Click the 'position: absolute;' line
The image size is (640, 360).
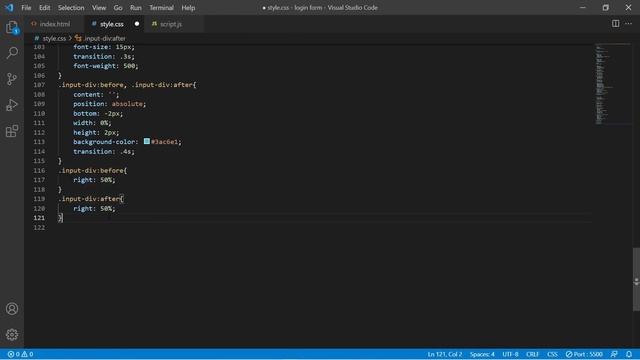[x=109, y=104]
